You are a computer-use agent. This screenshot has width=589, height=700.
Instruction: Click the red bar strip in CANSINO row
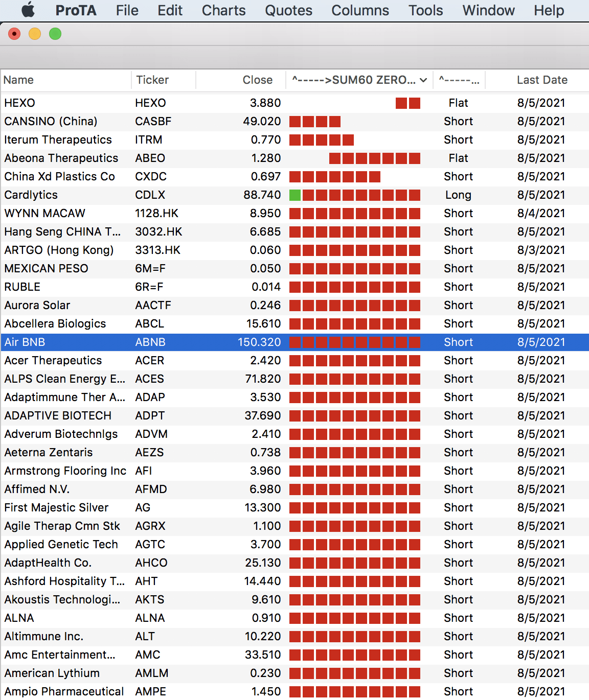point(315,122)
